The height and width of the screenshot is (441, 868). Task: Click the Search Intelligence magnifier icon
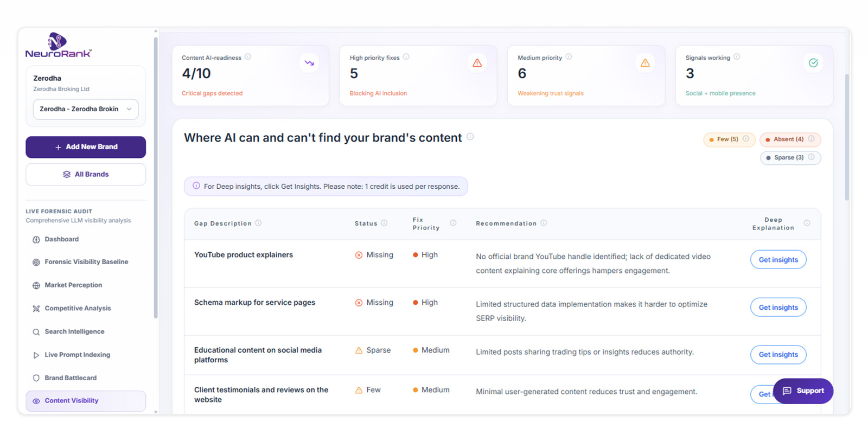click(36, 332)
